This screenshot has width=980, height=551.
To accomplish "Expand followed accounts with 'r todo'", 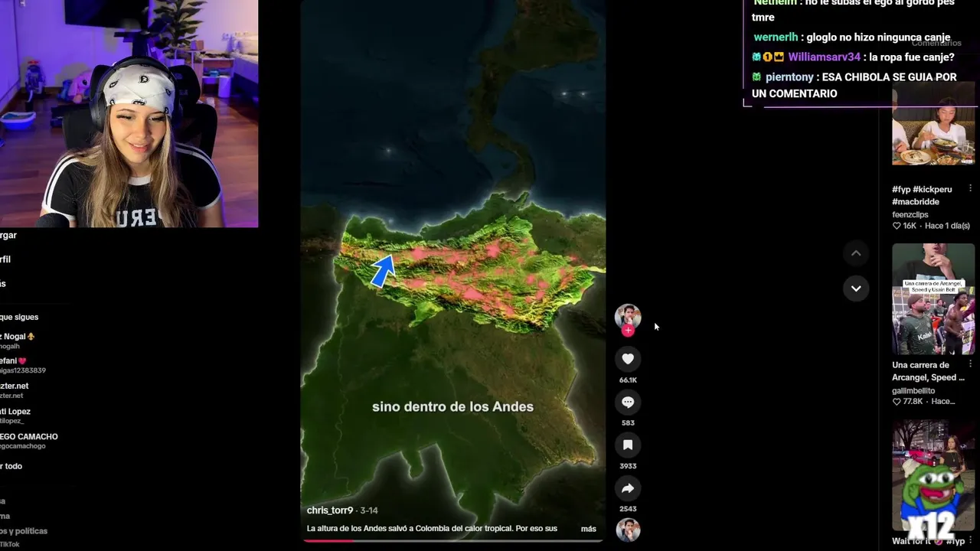I will [11, 466].
